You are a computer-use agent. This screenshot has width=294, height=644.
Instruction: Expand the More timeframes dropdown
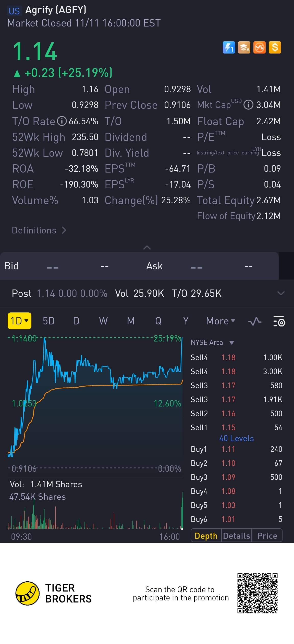tap(220, 321)
